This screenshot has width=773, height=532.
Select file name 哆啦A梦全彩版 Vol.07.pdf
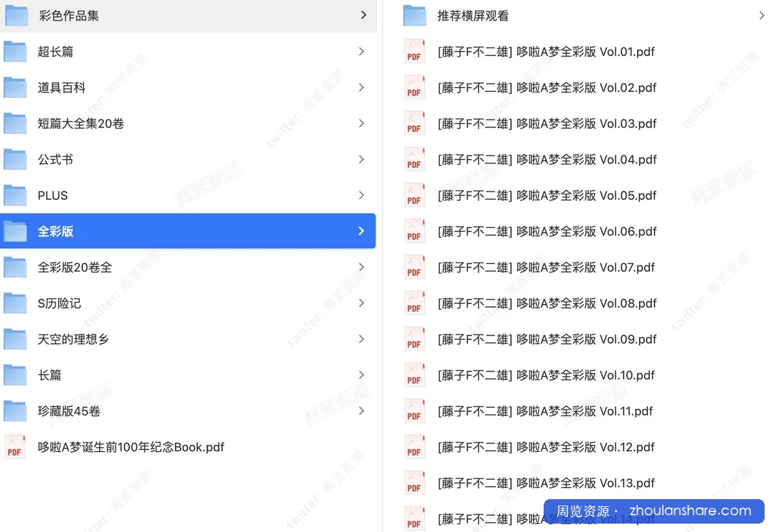tap(546, 267)
